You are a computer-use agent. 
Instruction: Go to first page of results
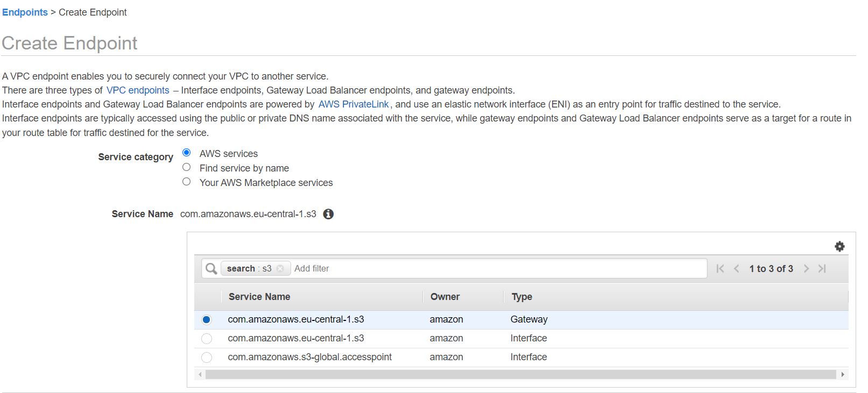coord(720,268)
